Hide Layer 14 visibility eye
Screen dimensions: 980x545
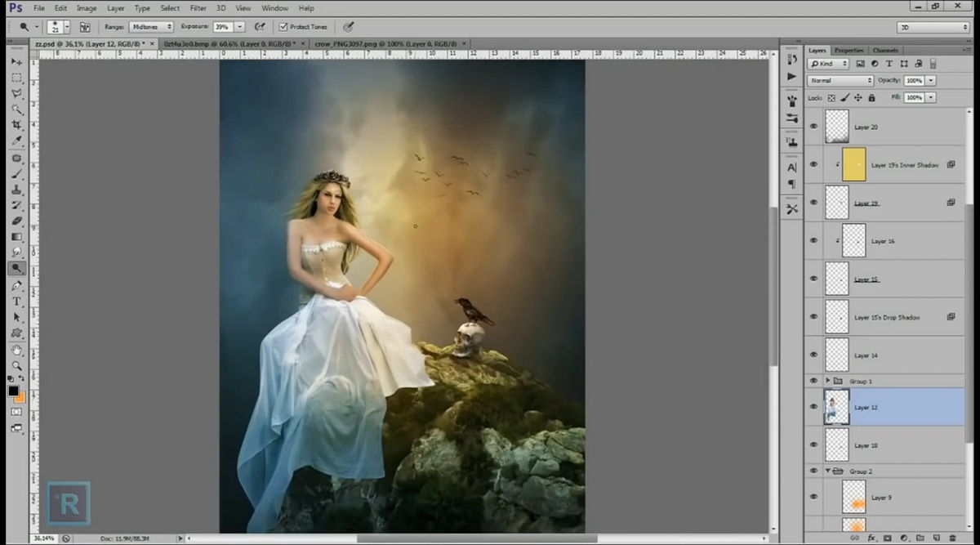(813, 355)
